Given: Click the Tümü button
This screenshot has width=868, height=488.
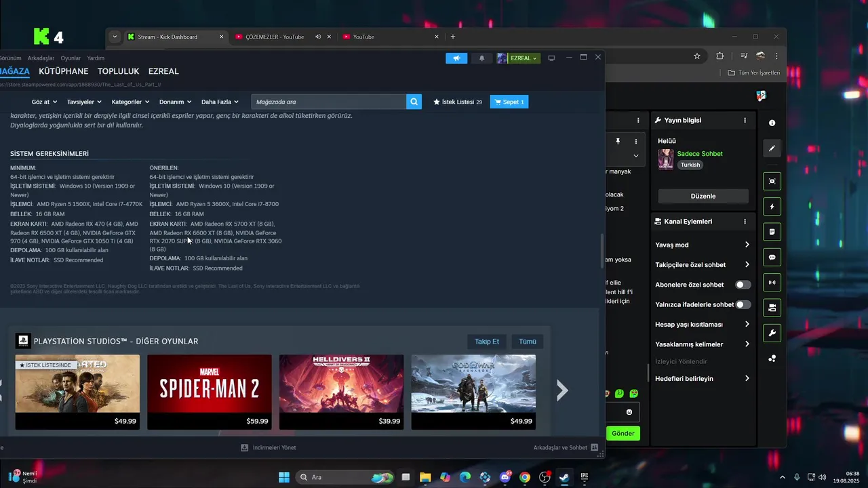Looking at the screenshot, I should tap(528, 342).
